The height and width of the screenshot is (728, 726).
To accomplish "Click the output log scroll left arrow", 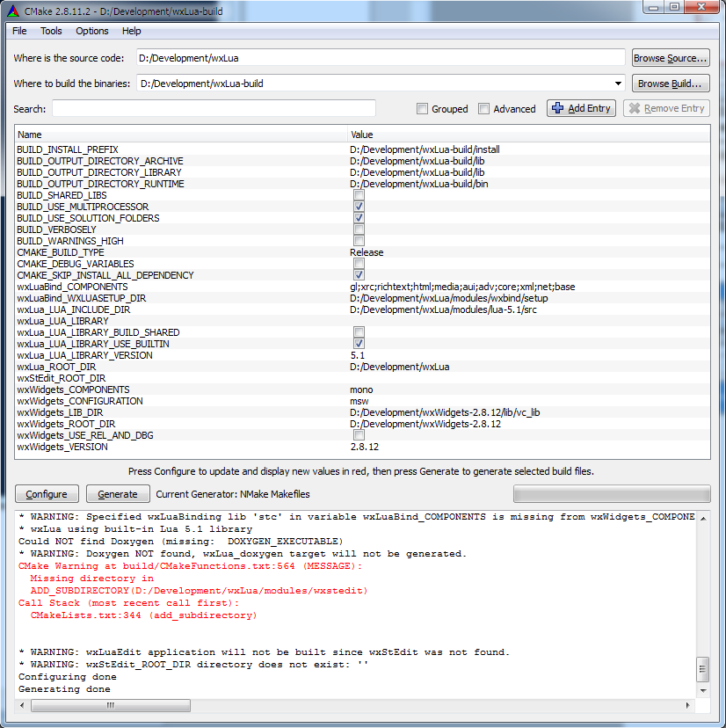I will point(22,705).
